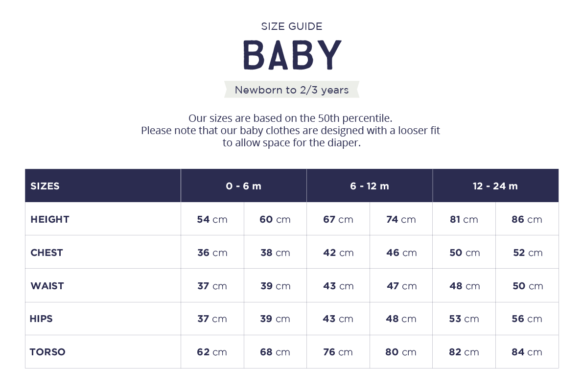Click the HEIGHT row label

pyautogui.click(x=50, y=219)
